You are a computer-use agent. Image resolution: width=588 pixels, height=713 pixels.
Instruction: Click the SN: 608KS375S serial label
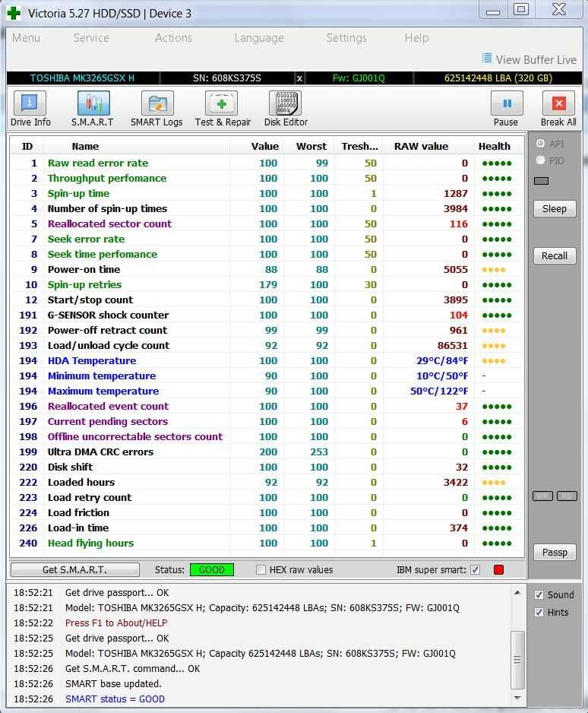coord(226,78)
